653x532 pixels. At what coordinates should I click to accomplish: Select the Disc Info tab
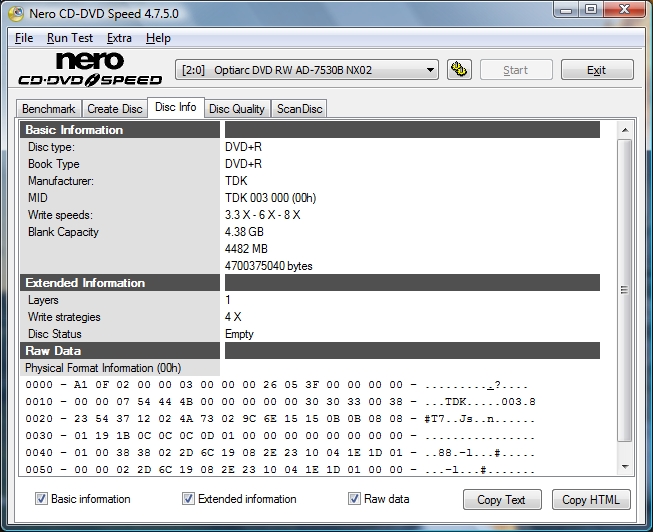[176, 107]
